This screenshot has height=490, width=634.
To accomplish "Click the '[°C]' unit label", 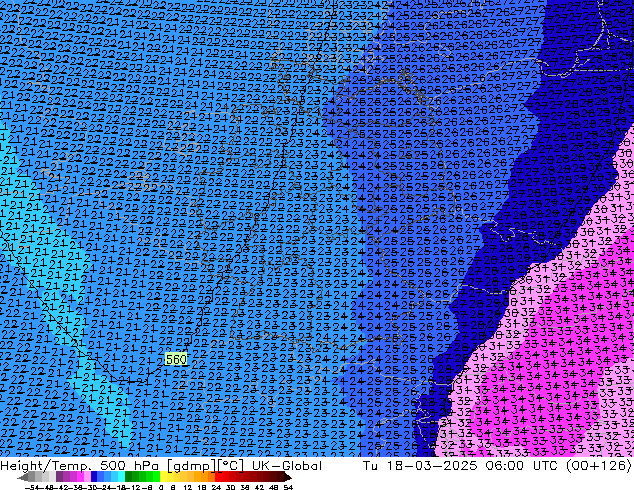I will click(x=230, y=466).
